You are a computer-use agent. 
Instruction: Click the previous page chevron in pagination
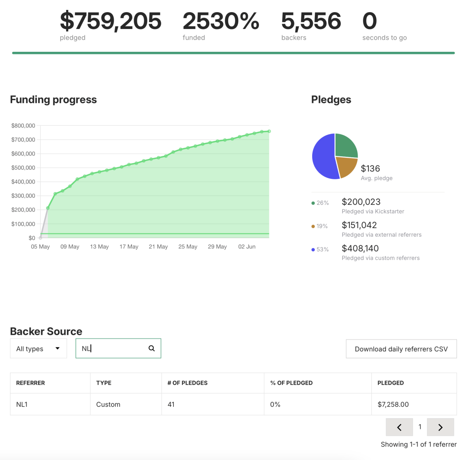[x=399, y=427]
